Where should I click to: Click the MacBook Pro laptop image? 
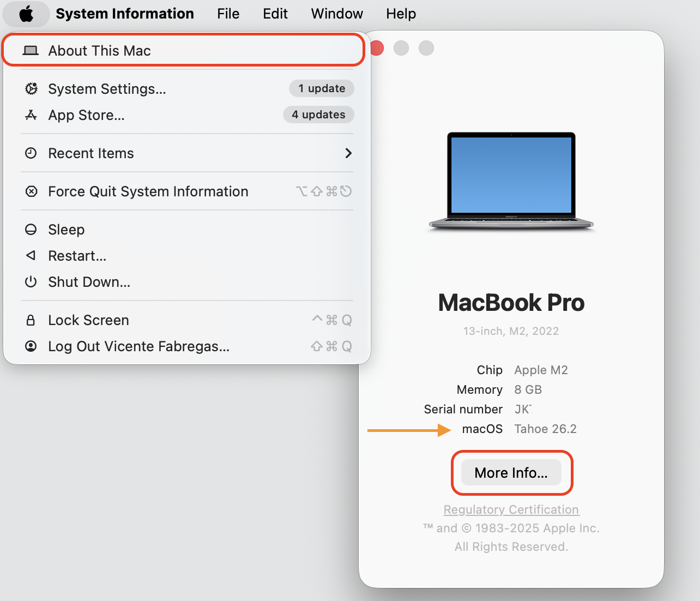tap(511, 182)
